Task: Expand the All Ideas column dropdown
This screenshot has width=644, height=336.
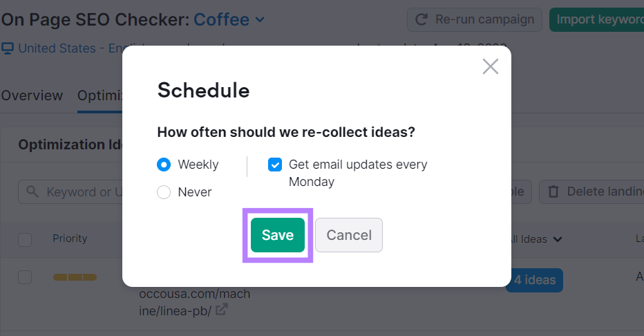Action: (x=558, y=239)
